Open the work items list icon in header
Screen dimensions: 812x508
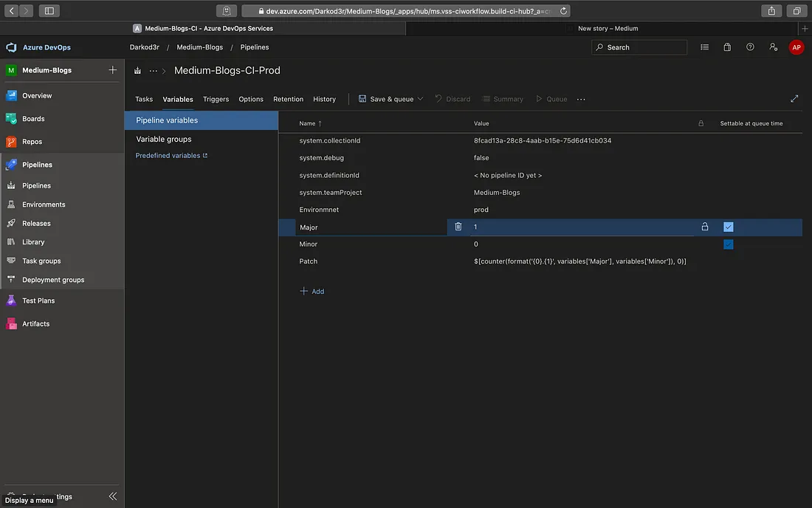click(704, 47)
